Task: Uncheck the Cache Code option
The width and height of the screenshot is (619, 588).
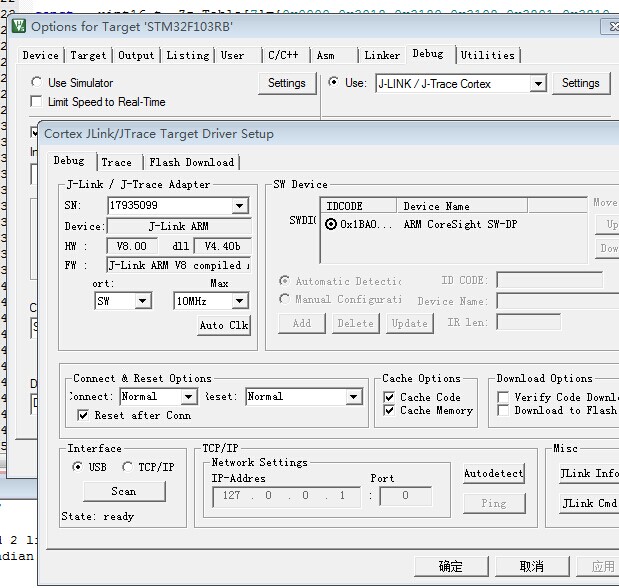Action: [389, 397]
